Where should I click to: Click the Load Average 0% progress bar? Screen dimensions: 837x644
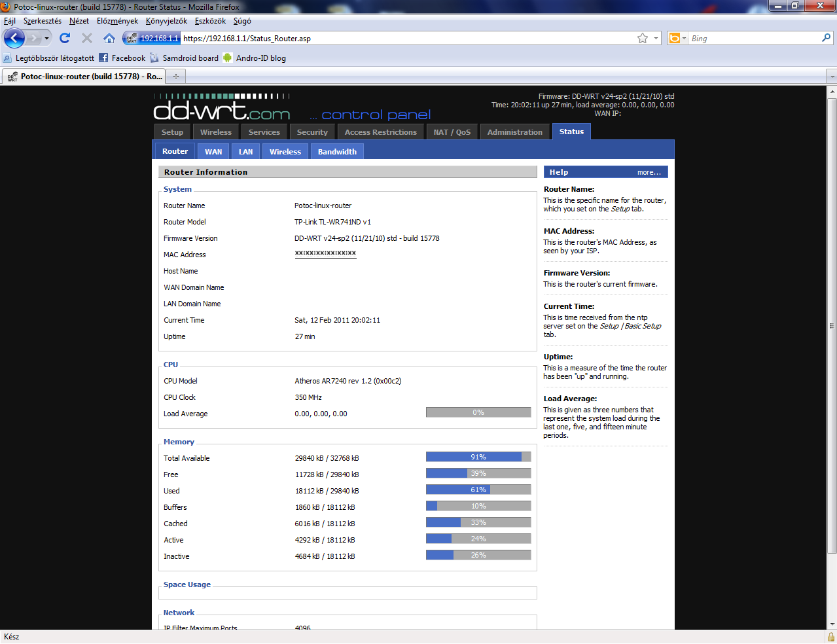pos(478,412)
